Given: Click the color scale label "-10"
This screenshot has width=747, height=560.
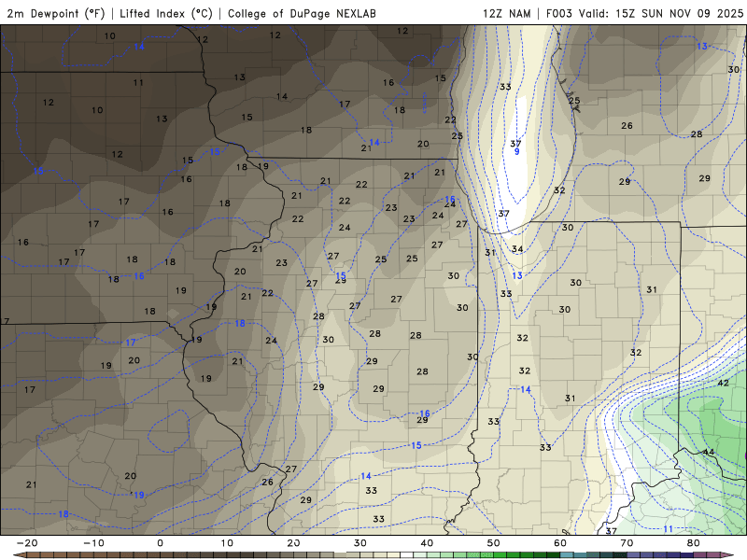Looking at the screenshot, I should 93,543.
